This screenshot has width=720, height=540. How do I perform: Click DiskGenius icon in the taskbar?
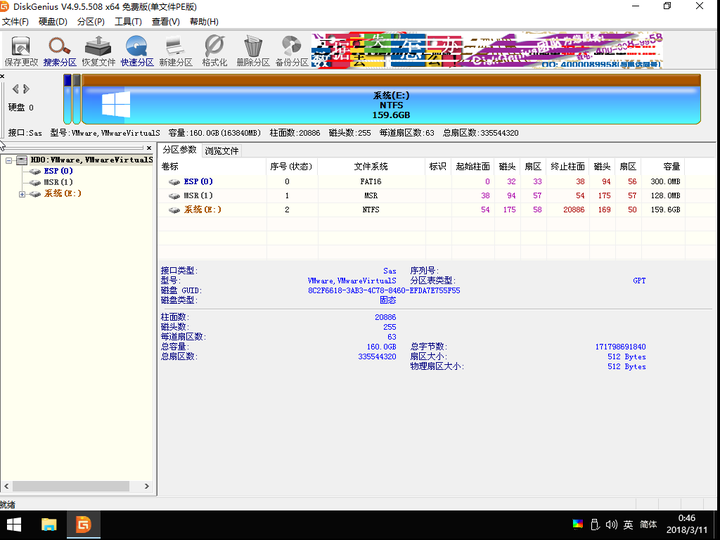(84, 525)
